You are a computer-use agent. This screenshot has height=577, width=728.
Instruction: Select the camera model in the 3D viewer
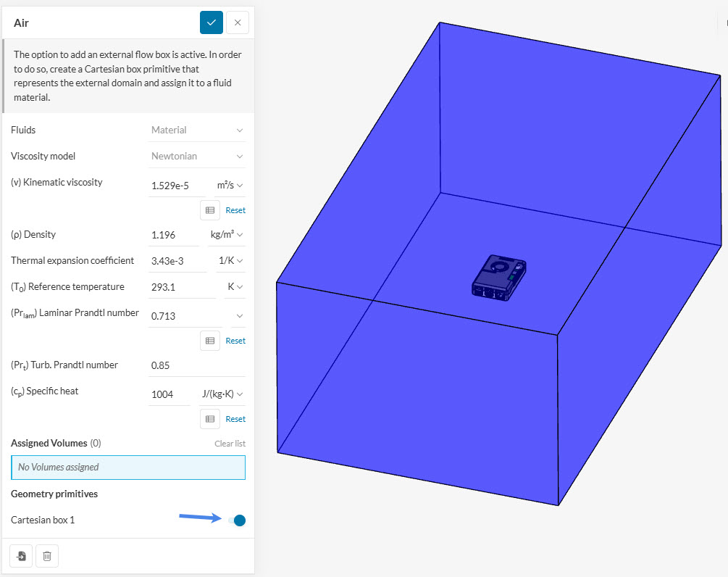point(498,276)
